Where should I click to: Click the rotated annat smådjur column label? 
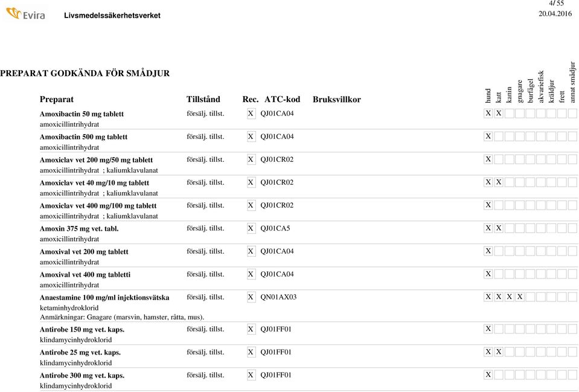click(x=572, y=82)
